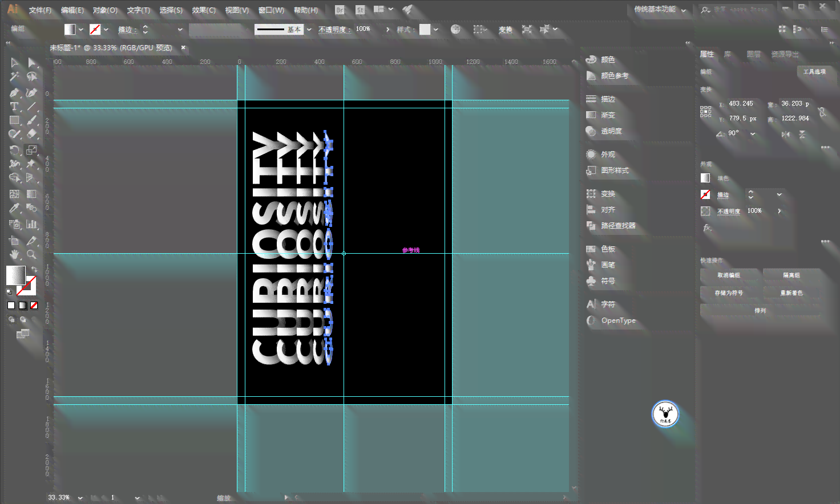Set fill mode to None
This screenshot has height=504, width=840.
tap(34, 306)
